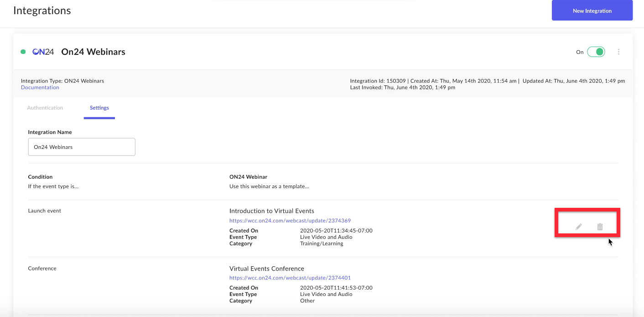Image resolution: width=644 pixels, height=317 pixels.
Task: Toggle the On24 Webinars integration off
Action: point(596,52)
